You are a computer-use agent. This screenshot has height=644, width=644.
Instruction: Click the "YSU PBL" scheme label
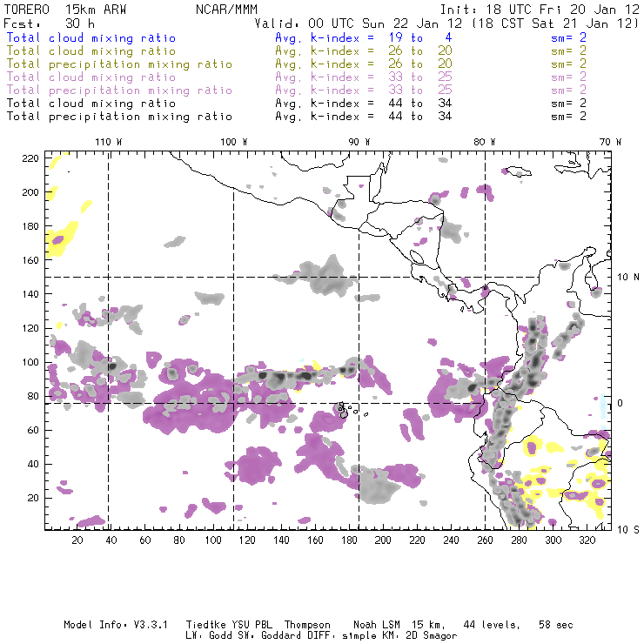click(252, 625)
